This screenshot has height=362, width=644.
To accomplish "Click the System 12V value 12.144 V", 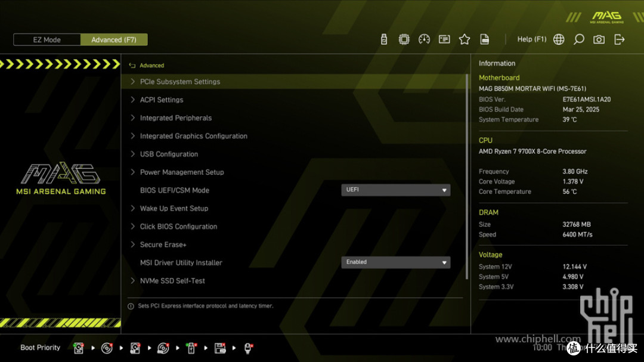I will 575,267.
